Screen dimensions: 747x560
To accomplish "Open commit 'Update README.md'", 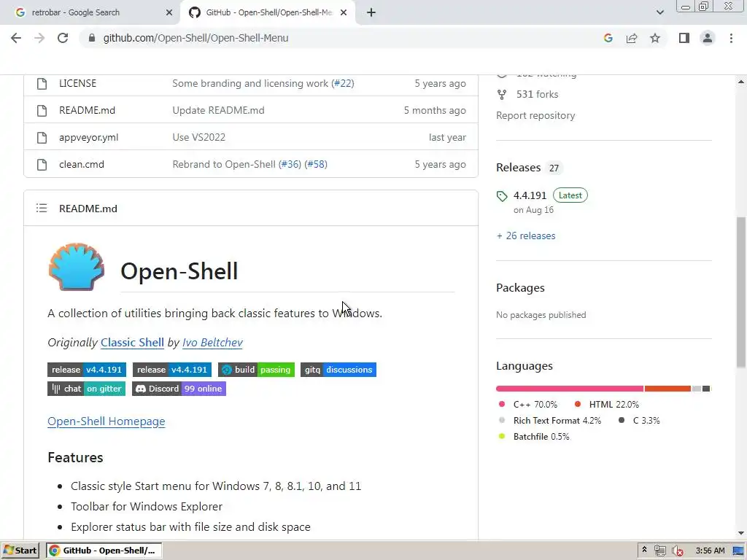I will tap(218, 111).
